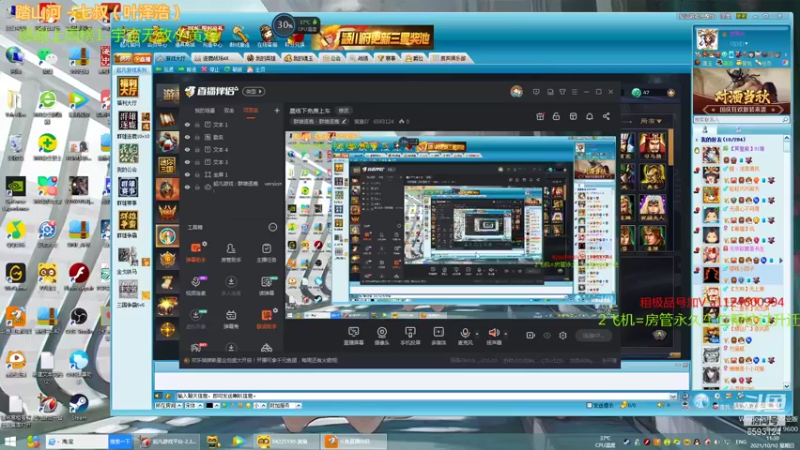Toggle visibility of the 起凡游戏 layer
Screen dimensions: 800x450
click(187, 187)
